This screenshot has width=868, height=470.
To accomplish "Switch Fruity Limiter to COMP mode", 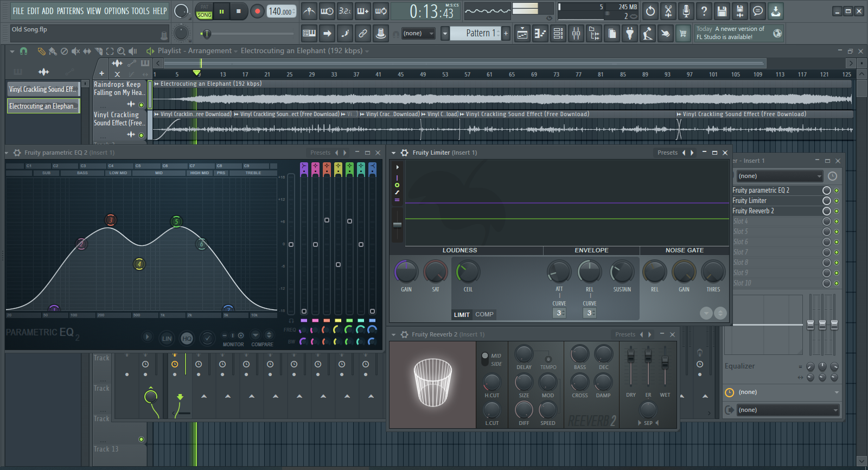I will [x=484, y=314].
